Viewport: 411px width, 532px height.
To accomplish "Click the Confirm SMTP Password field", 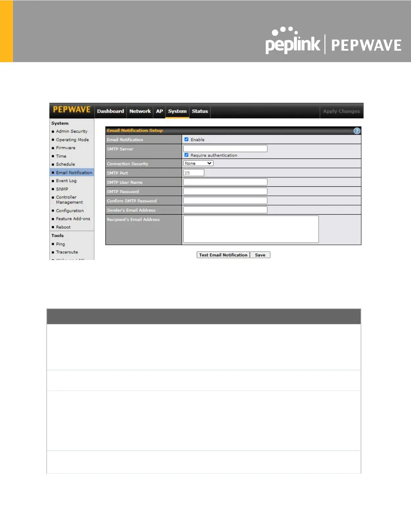I will [x=225, y=201].
